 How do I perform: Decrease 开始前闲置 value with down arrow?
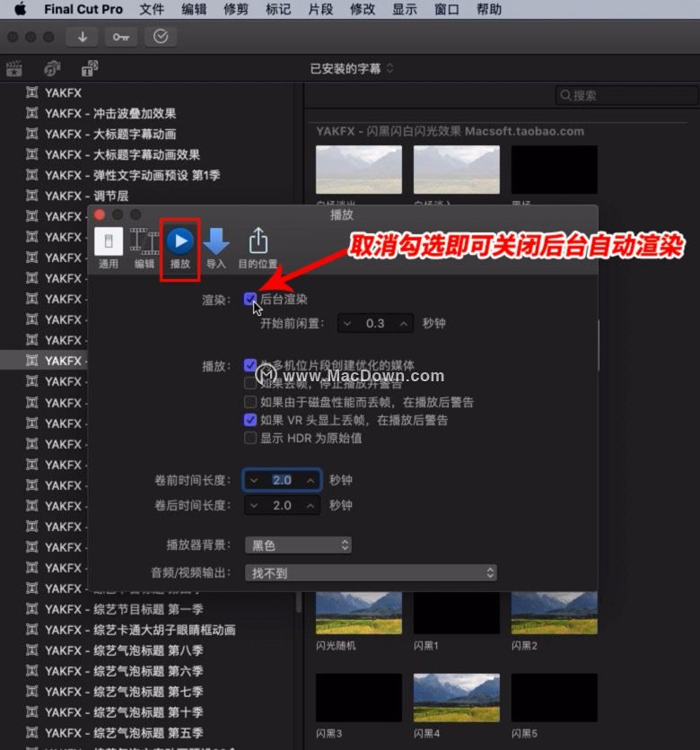tap(347, 324)
